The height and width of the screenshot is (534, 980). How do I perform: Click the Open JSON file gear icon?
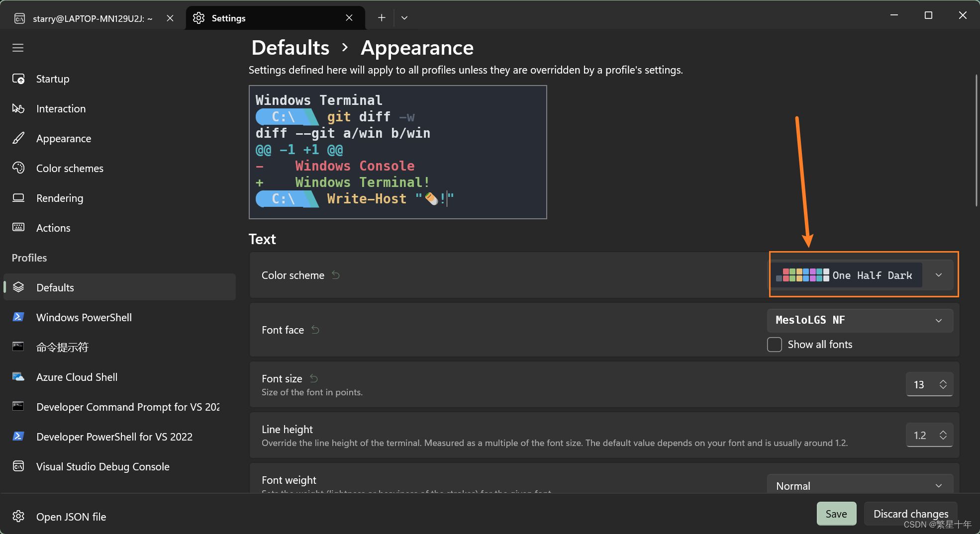(x=18, y=517)
